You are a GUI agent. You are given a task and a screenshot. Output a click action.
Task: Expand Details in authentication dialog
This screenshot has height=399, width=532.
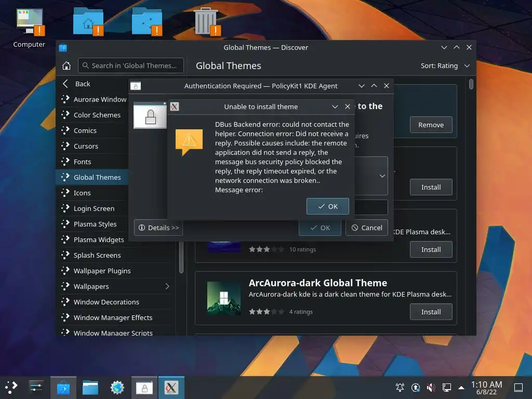tap(158, 228)
